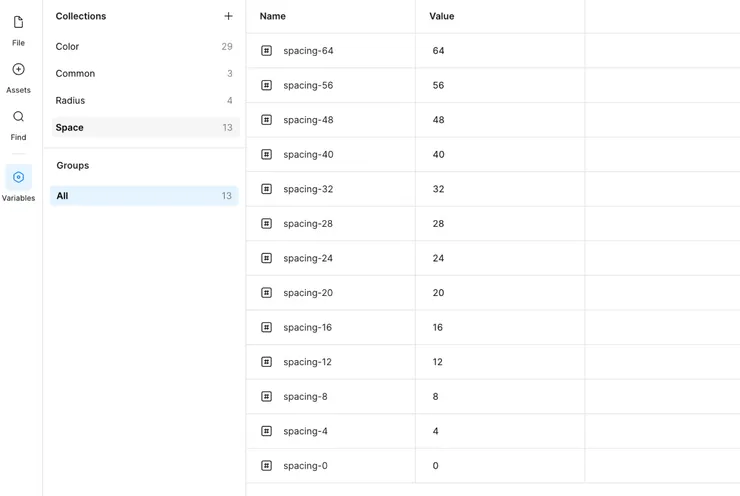Open the Assets panel

[x=18, y=70]
